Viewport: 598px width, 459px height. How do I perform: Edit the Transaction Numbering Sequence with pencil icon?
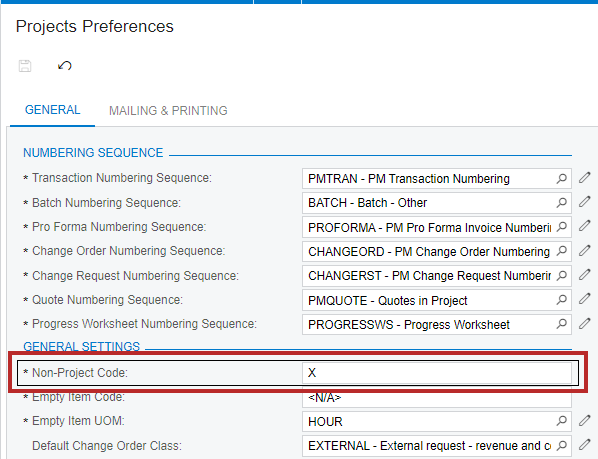584,178
